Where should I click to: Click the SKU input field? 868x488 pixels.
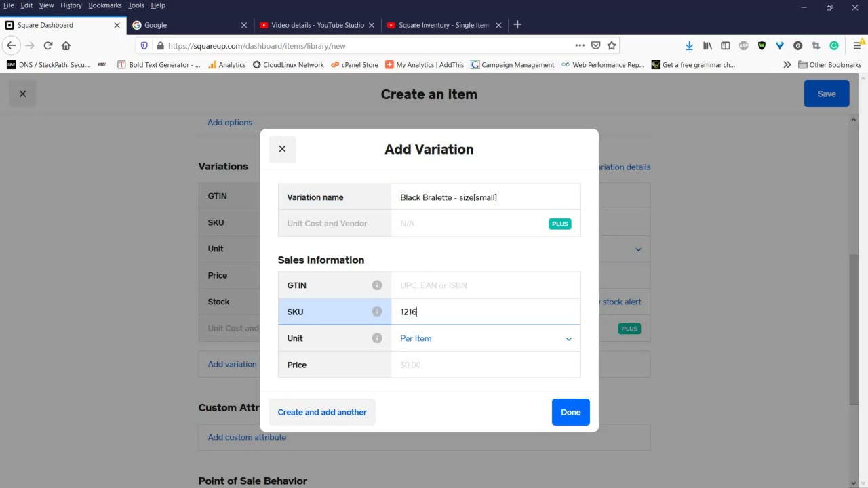click(486, 312)
